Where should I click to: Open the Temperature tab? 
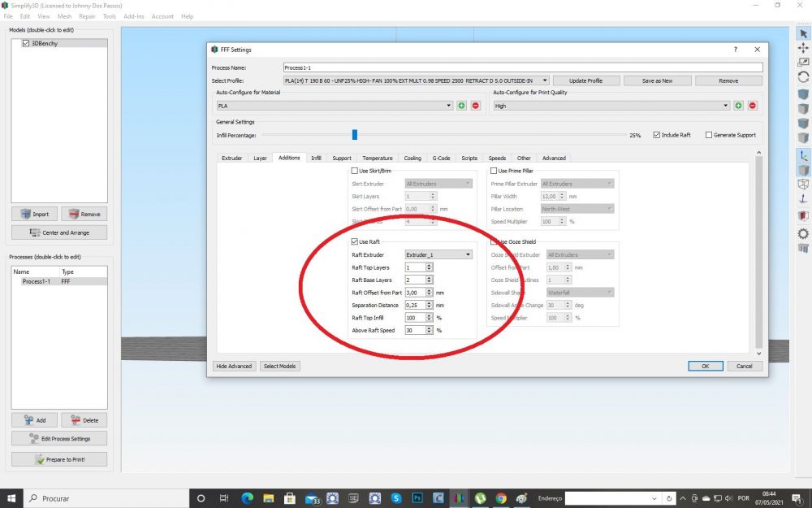tap(378, 158)
